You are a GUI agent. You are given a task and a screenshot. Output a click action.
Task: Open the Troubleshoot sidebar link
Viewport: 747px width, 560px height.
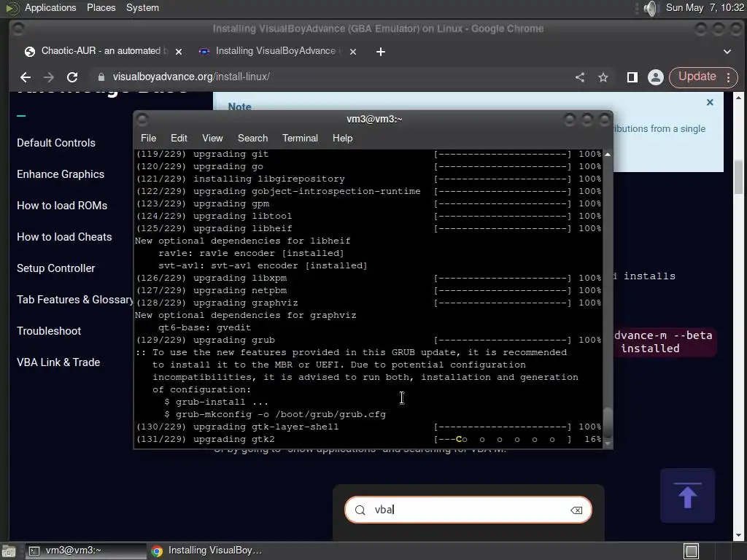(49, 331)
